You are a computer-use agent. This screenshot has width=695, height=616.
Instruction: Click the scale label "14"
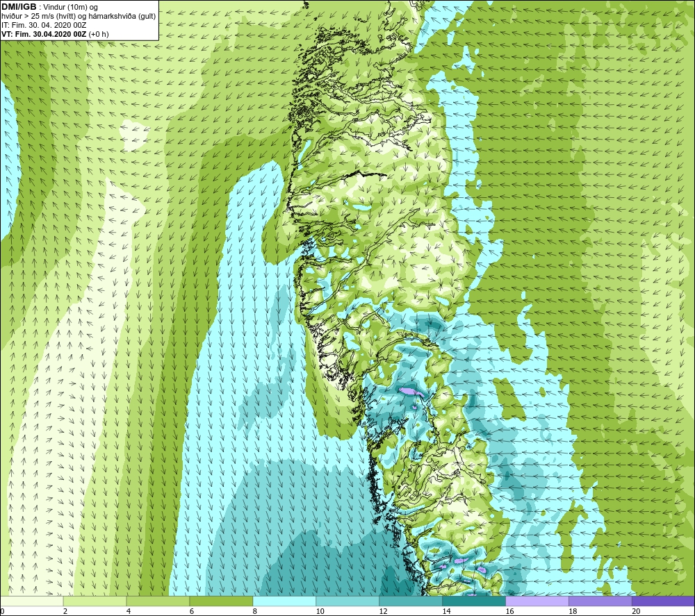pyautogui.click(x=447, y=611)
